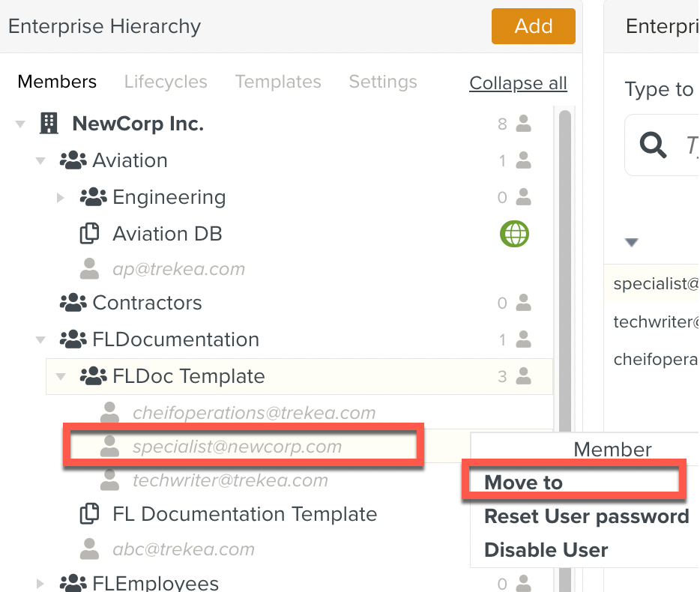
Task: Expand the FLEmployees group
Action: pyautogui.click(x=41, y=583)
